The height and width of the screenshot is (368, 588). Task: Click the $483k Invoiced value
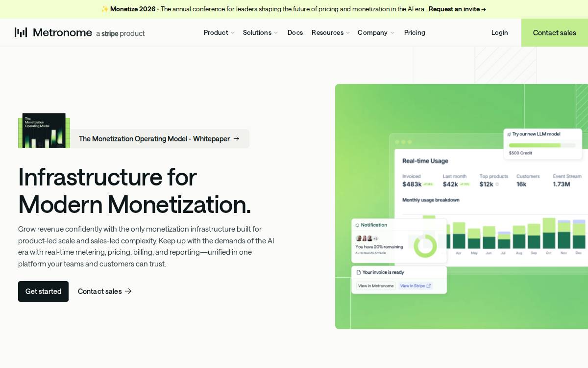(412, 184)
